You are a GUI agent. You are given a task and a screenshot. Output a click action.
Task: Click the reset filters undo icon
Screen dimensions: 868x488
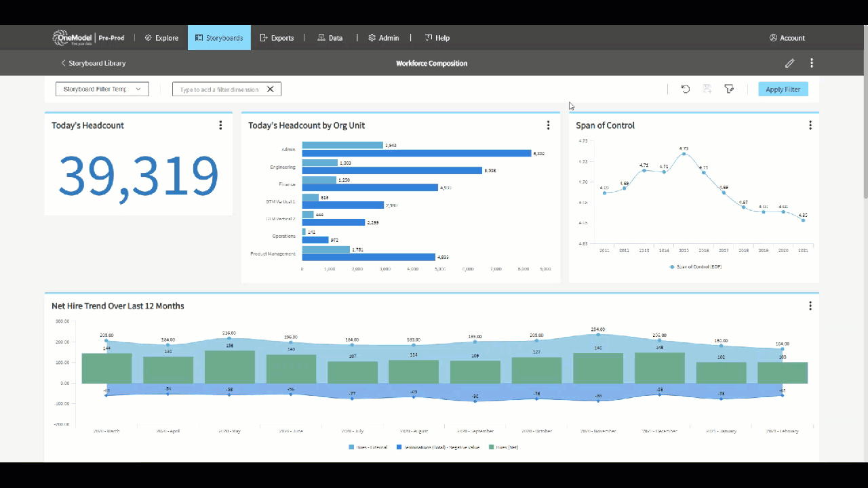[x=686, y=89]
